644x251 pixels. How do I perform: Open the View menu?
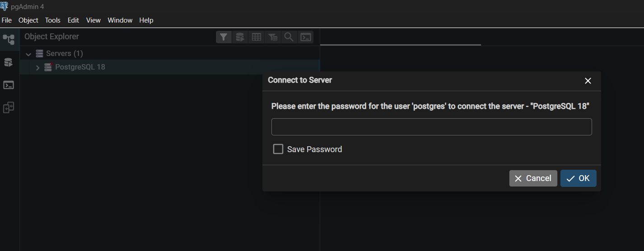point(93,20)
